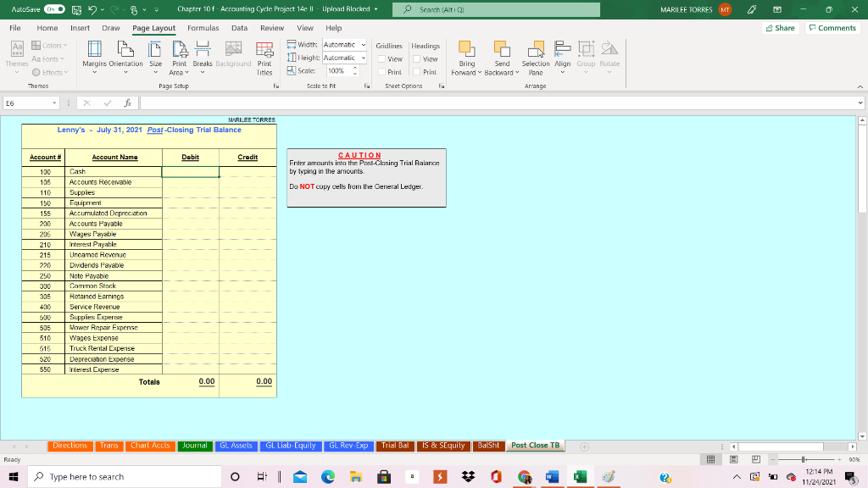Open the account profile MT button

coord(725,9)
